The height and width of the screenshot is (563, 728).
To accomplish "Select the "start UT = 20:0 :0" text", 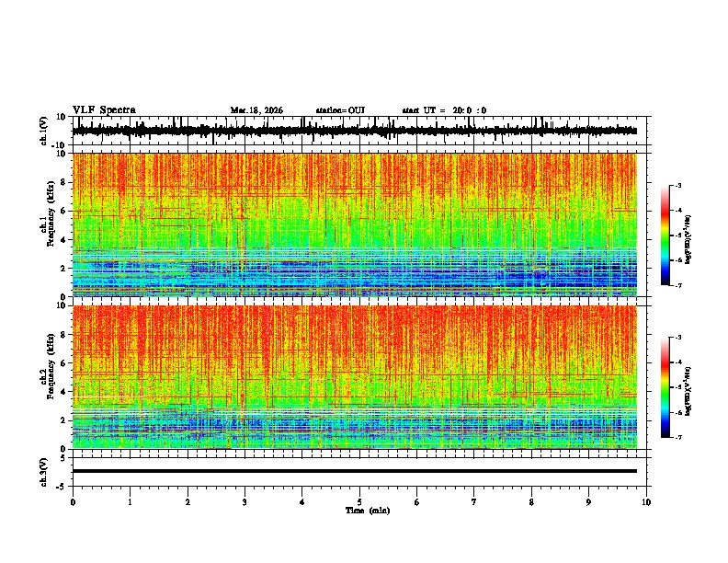I will [x=444, y=110].
